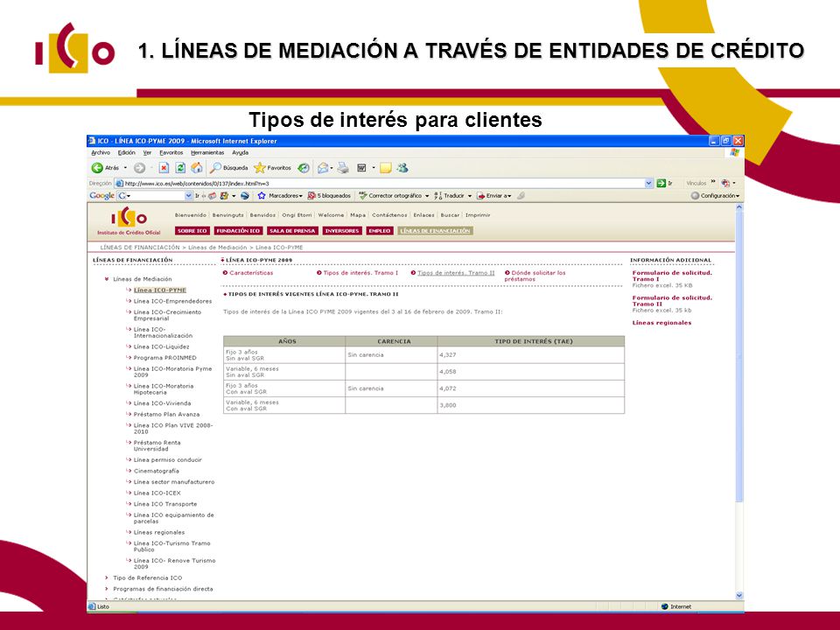Click the Messenger people icon
This screenshot has width=840, height=630.
(x=402, y=168)
